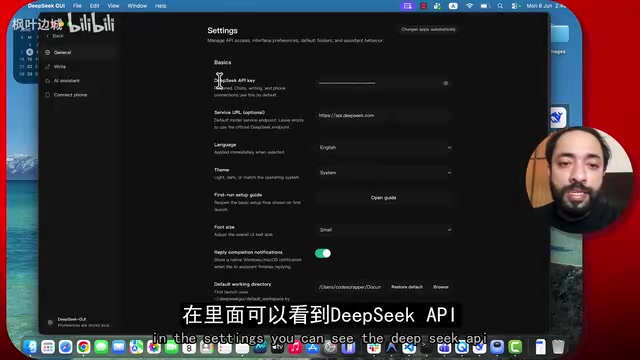Open Calendar from the Dock
This screenshot has height=360, width=640.
pos(189,347)
